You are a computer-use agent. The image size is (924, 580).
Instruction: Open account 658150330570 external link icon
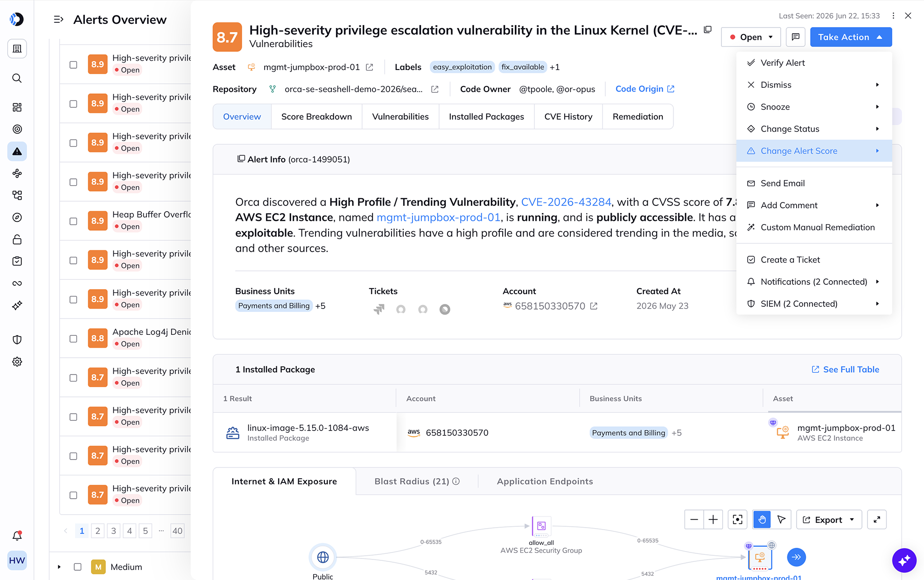594,306
